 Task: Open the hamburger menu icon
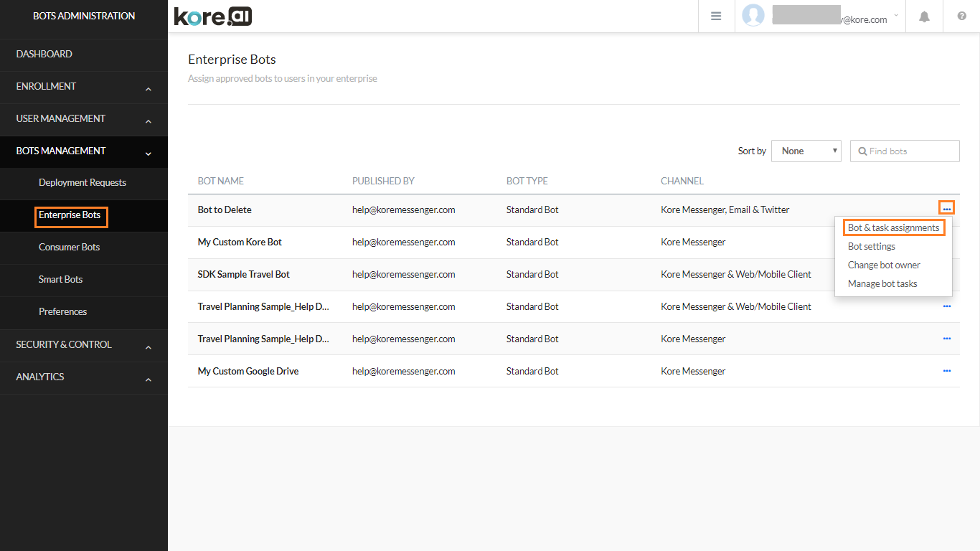pos(716,16)
